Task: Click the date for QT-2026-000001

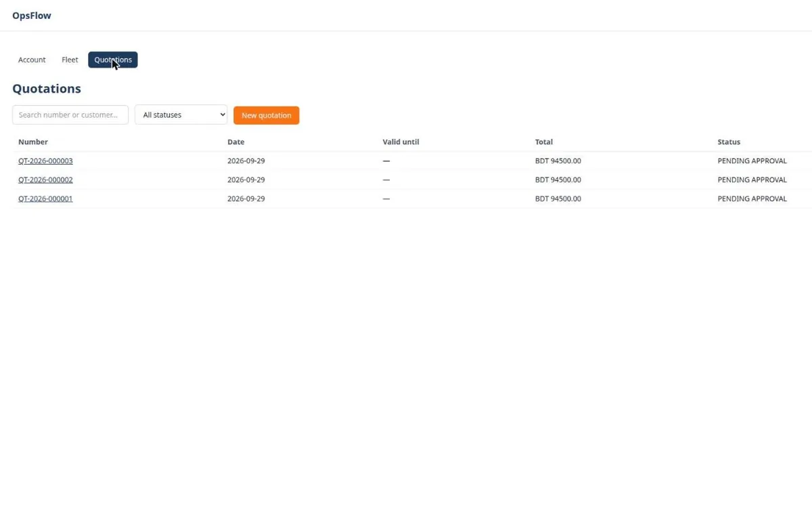Action: (x=246, y=199)
